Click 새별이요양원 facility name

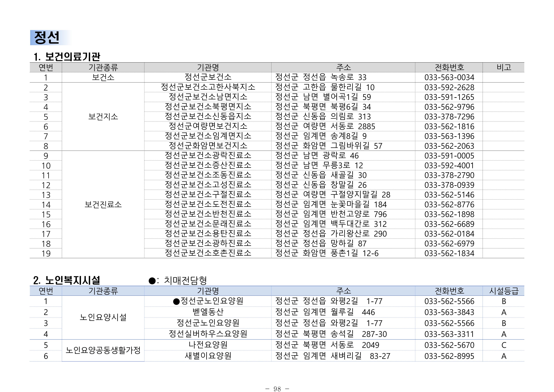(x=208, y=356)
